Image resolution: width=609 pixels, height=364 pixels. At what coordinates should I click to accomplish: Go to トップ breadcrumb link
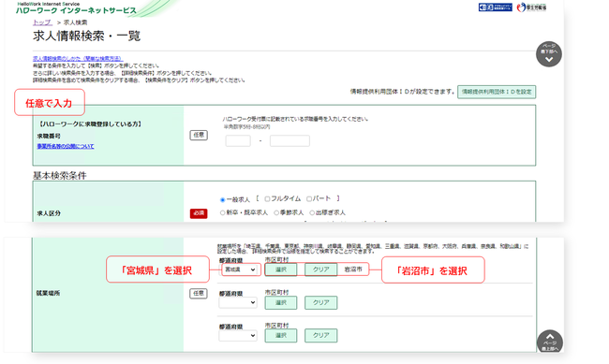click(x=42, y=22)
